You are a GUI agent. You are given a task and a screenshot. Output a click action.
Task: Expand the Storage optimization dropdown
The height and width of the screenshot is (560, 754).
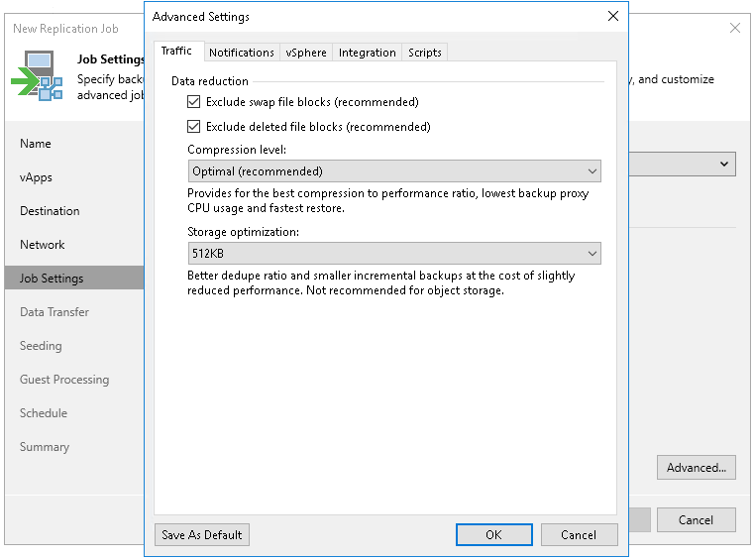coord(394,254)
